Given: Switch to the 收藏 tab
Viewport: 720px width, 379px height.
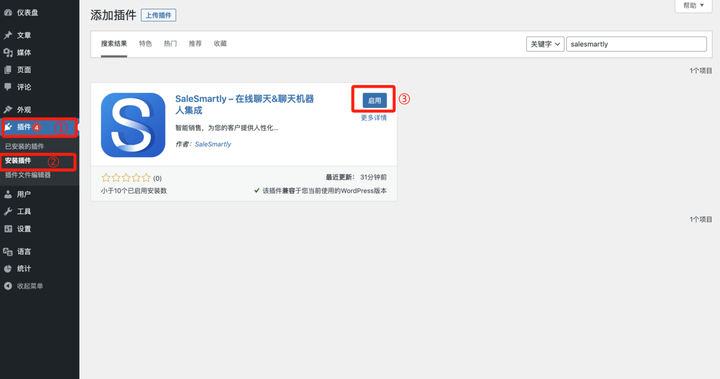Looking at the screenshot, I should tap(220, 44).
